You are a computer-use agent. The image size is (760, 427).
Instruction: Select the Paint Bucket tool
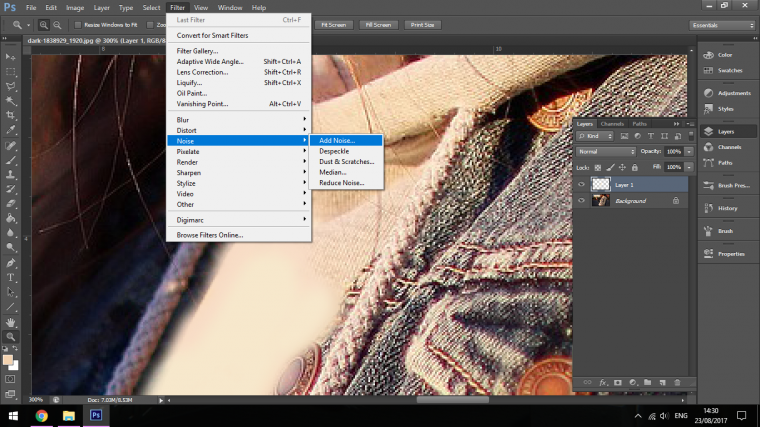point(10,218)
